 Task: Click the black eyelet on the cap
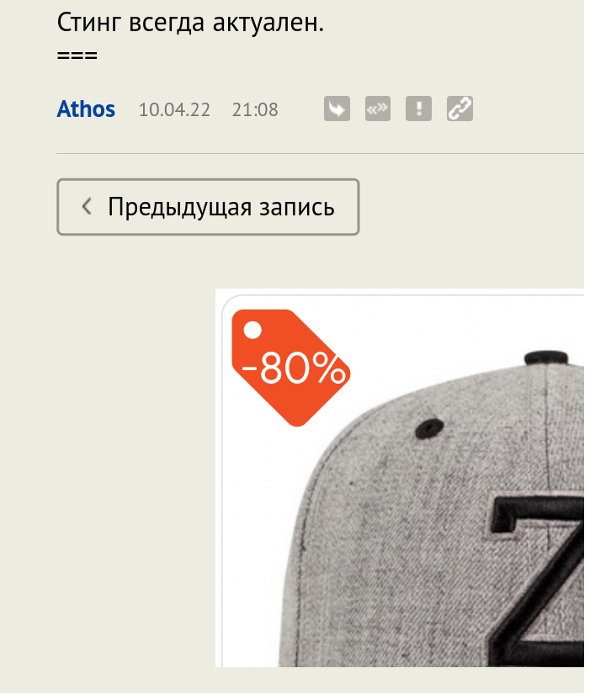[x=429, y=428]
